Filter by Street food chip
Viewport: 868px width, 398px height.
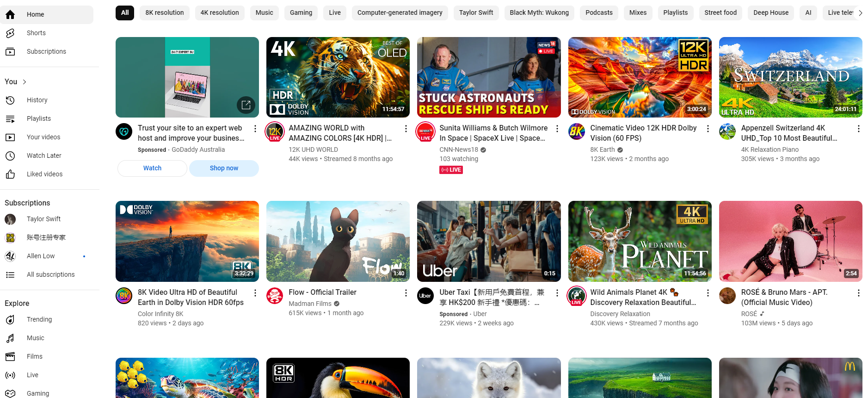tap(720, 13)
